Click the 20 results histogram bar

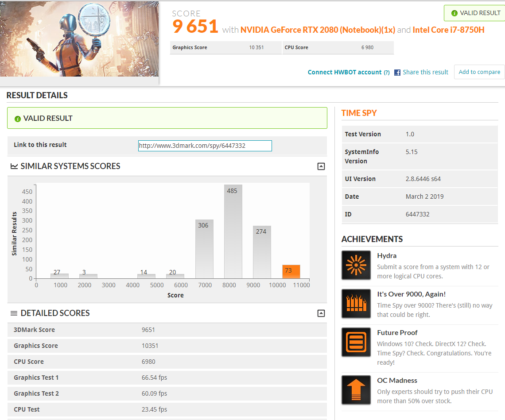coord(175,276)
